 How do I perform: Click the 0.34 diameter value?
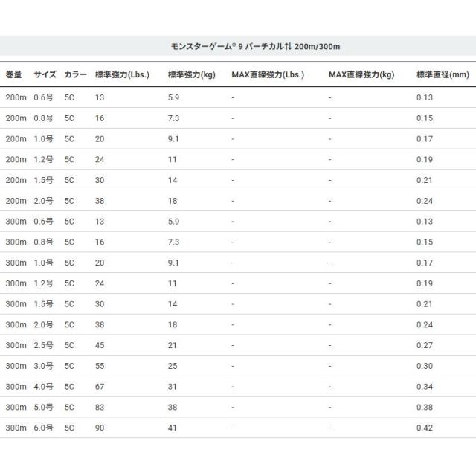click(425, 387)
